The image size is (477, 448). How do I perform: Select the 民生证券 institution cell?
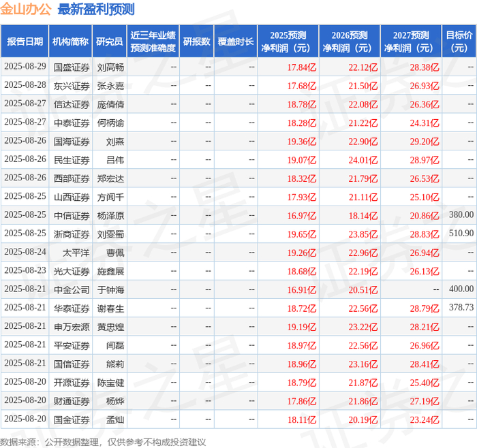pos(72,160)
